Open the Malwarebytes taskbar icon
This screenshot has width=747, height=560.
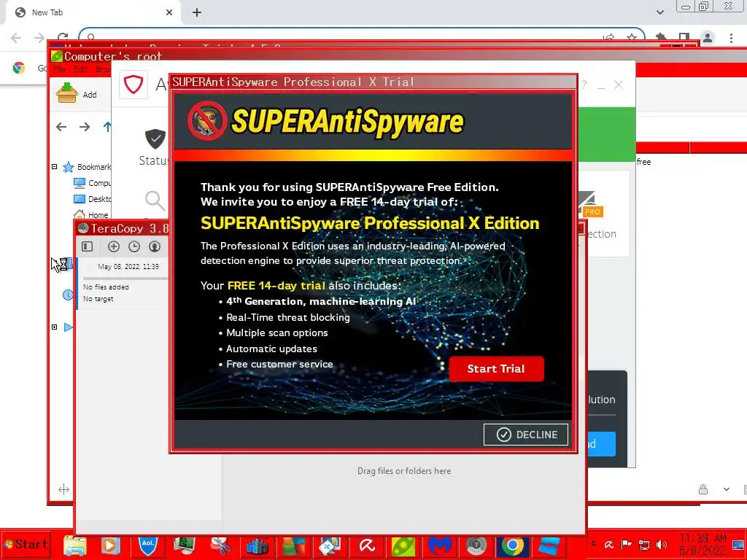pos(439,546)
